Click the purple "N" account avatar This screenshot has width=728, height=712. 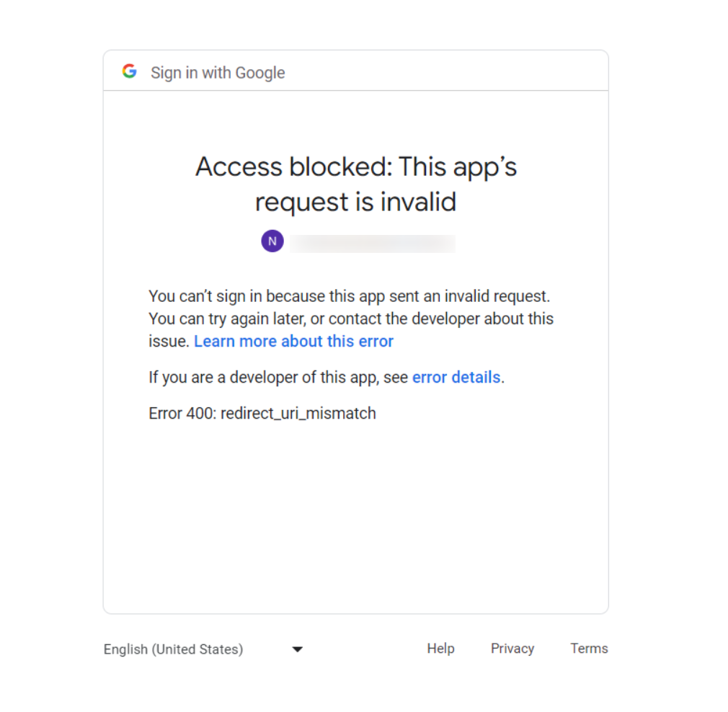272,241
